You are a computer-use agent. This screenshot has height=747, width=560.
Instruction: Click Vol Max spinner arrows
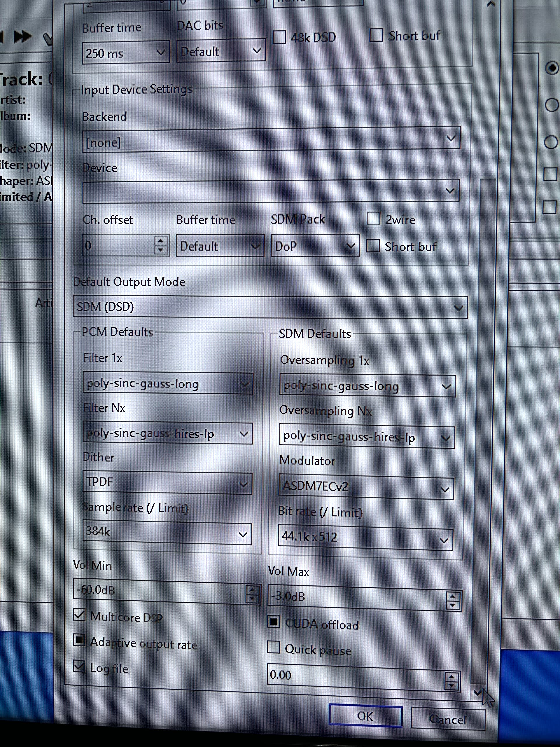[452, 601]
